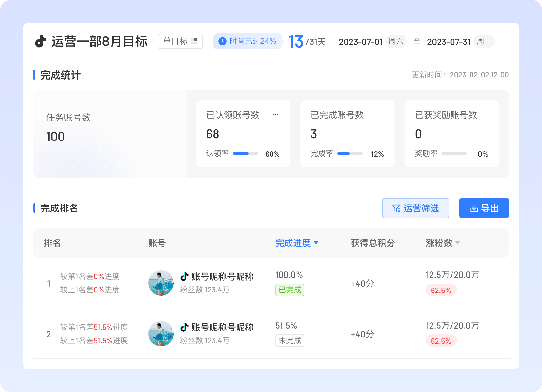Click the 68% 认领率 percentage
Image resolution: width=542 pixels, height=392 pixels.
[x=273, y=154]
